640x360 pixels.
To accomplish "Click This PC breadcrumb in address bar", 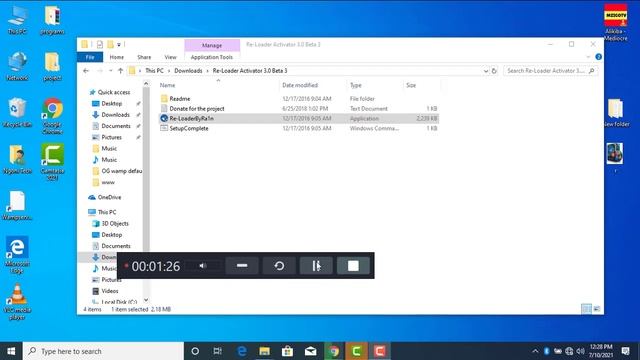I will (x=154, y=71).
